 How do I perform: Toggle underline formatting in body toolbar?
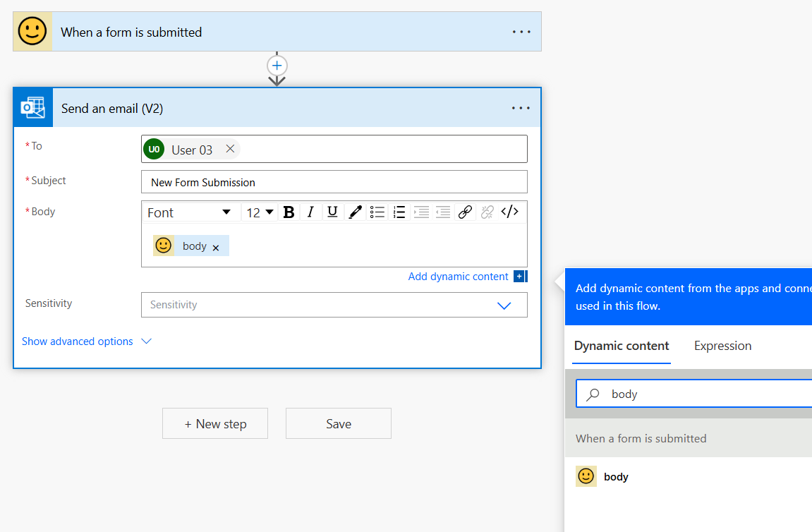coord(332,212)
